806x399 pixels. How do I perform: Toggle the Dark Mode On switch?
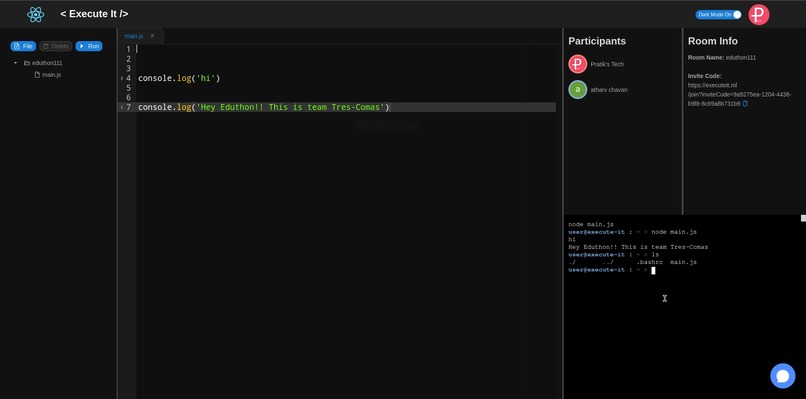tap(719, 14)
